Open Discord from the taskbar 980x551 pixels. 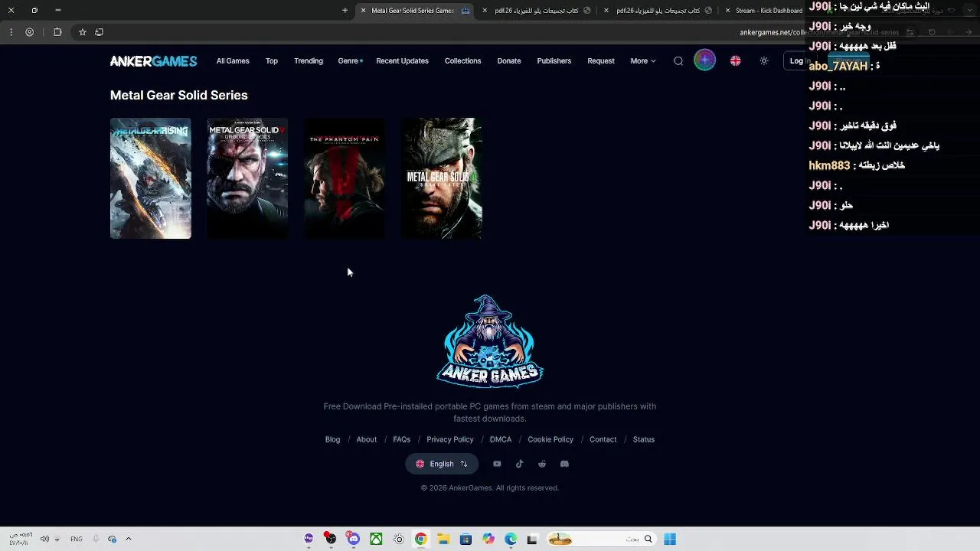pyautogui.click(x=353, y=539)
